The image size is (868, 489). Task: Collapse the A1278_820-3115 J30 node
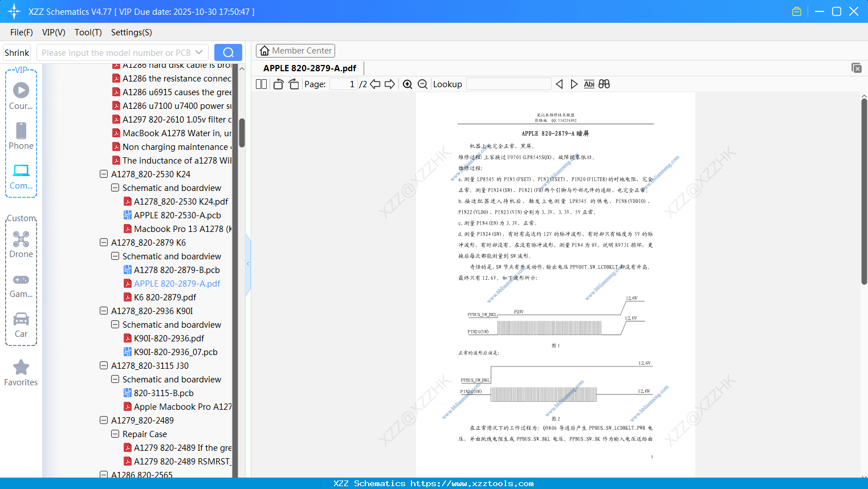pyautogui.click(x=104, y=365)
